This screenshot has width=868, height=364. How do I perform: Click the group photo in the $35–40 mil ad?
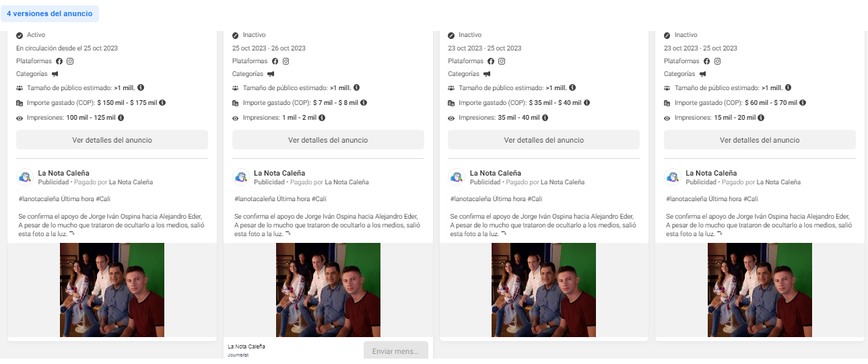[x=543, y=290]
